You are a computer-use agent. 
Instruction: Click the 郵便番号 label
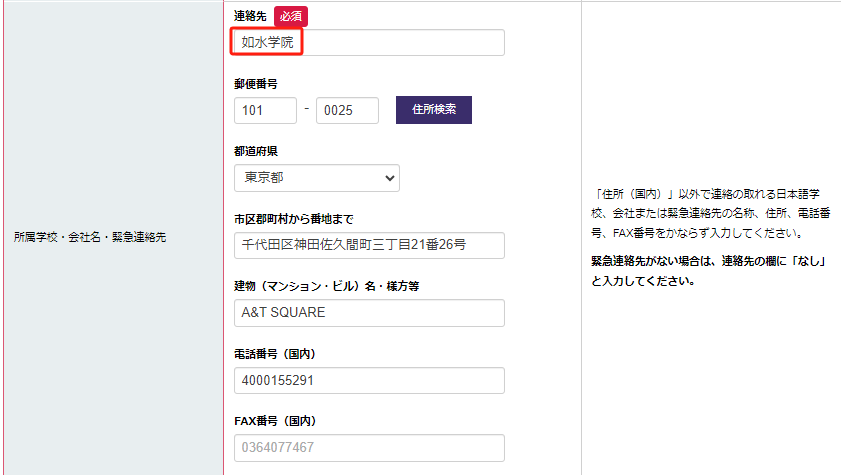pos(256,84)
